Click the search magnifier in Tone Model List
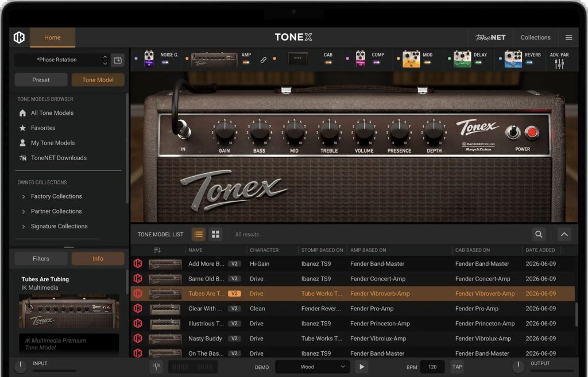This screenshot has width=588, height=377. pyautogui.click(x=539, y=234)
